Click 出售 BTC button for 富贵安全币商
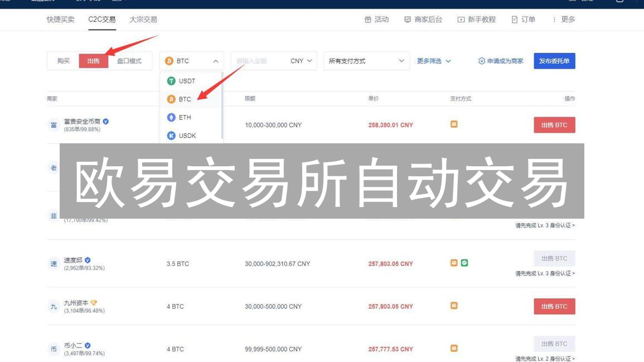 pyautogui.click(x=554, y=125)
